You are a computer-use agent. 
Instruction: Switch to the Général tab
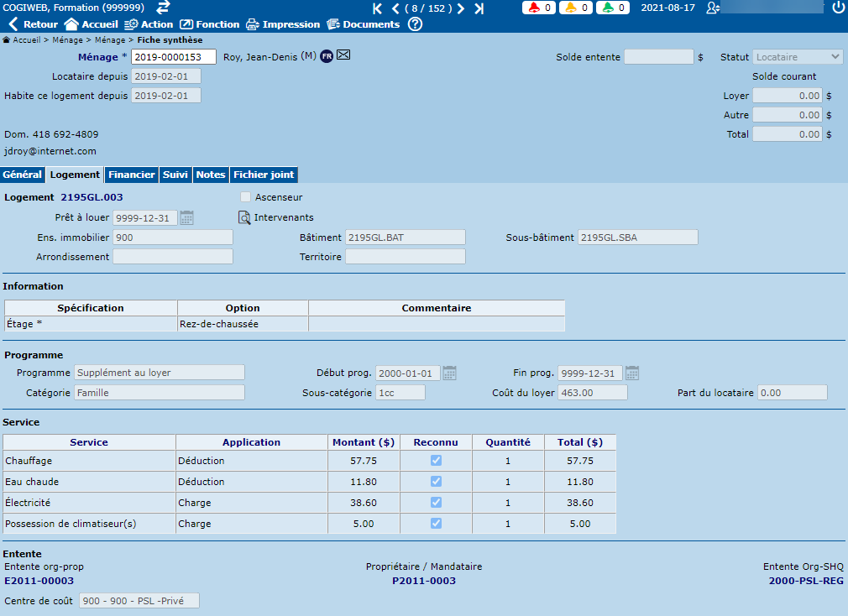pyautogui.click(x=22, y=175)
